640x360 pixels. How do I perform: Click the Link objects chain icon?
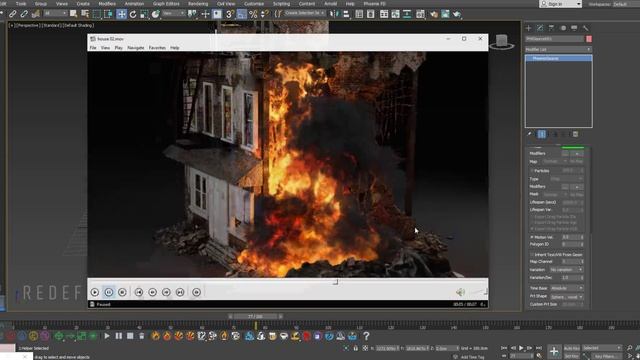pyautogui.click(x=13, y=14)
